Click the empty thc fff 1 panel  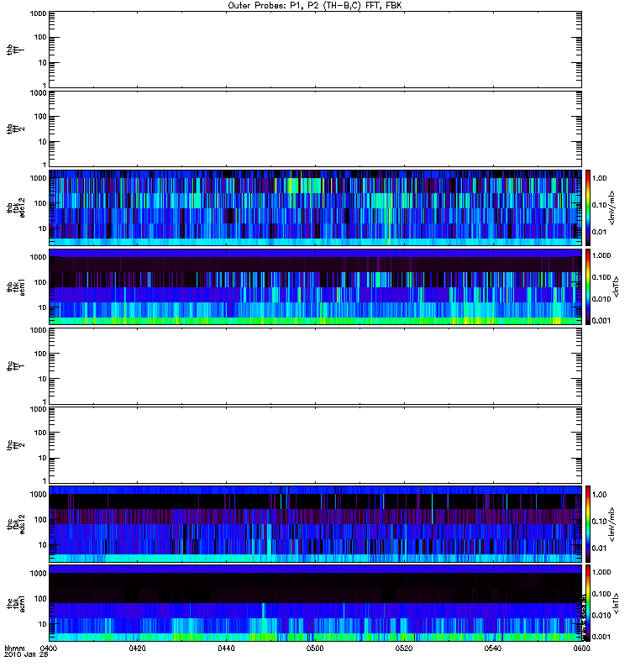point(315,366)
